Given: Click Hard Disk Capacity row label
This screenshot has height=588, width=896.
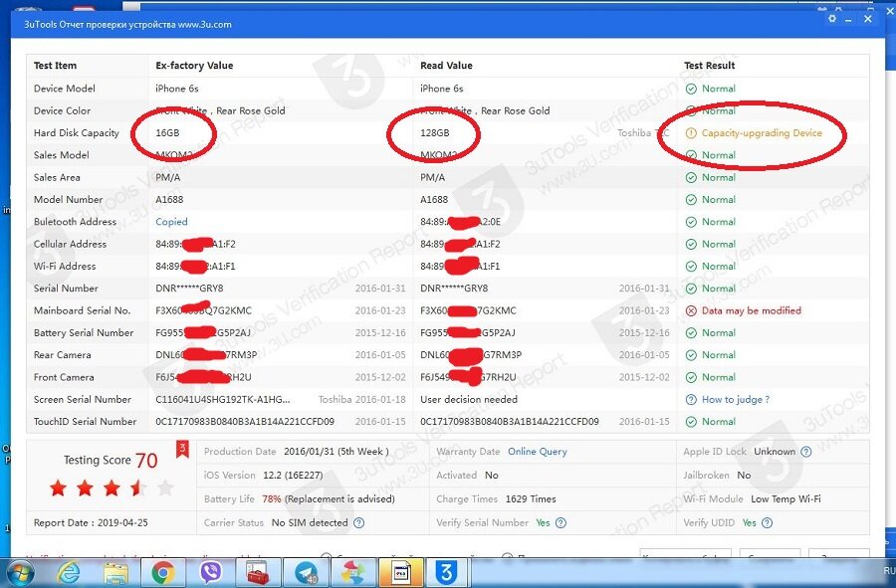Looking at the screenshot, I should pyautogui.click(x=77, y=133).
